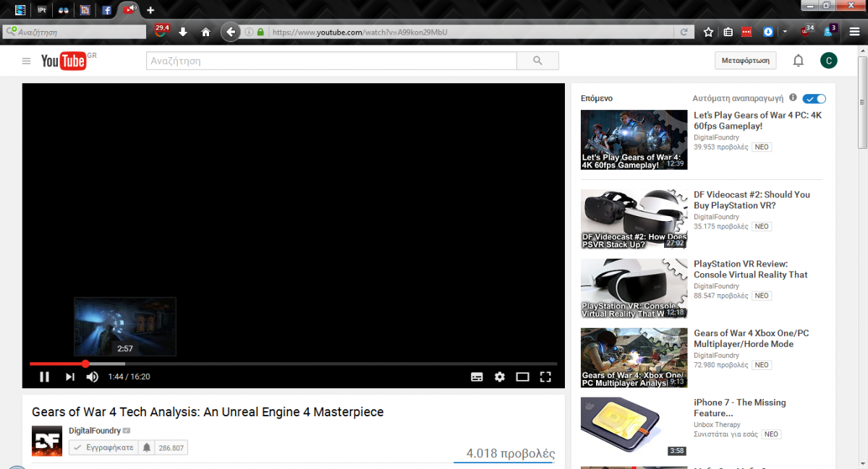Turn on subtitles in the player

477,377
